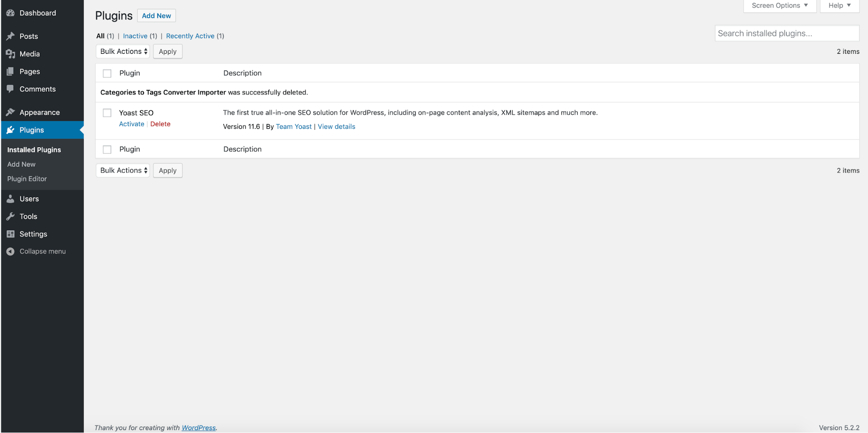Toggle select-all checkbox in table header

click(107, 73)
